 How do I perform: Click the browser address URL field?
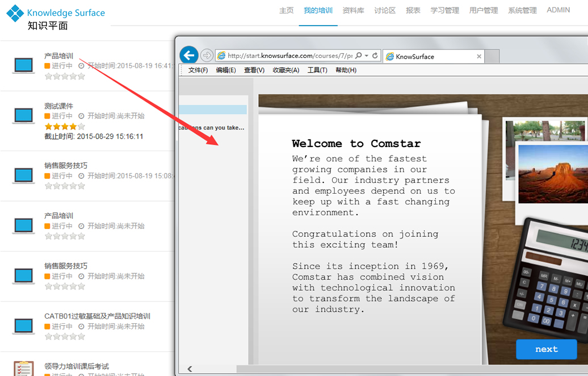(x=290, y=56)
